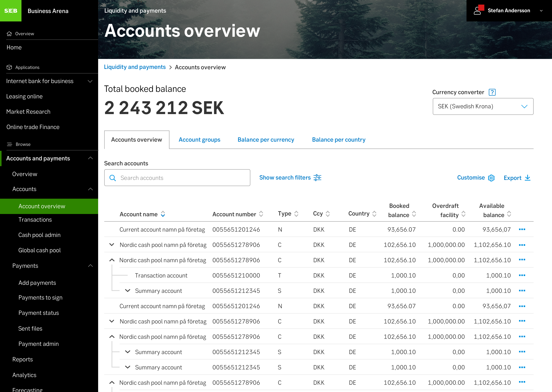Open row actions for Current account
Image resolution: width=552 pixels, height=392 pixels.
(x=522, y=229)
